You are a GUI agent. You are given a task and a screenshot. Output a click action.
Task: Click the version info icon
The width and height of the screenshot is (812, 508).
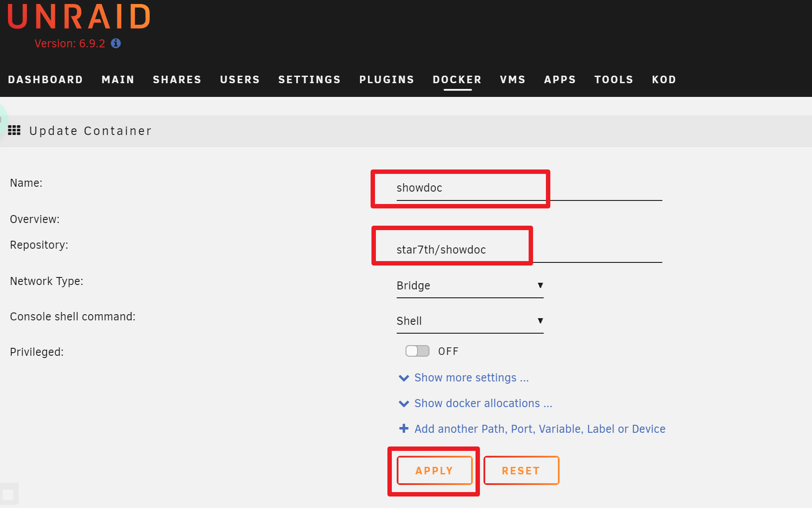(x=116, y=43)
